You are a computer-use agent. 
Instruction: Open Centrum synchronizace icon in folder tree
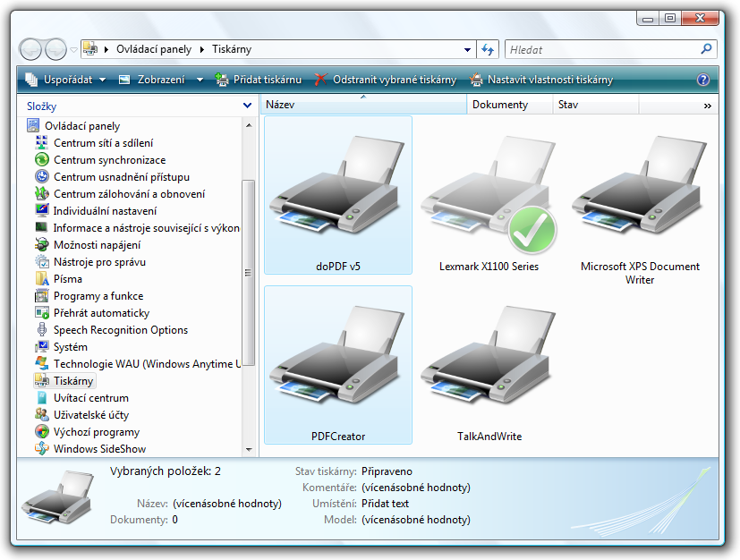click(42, 159)
